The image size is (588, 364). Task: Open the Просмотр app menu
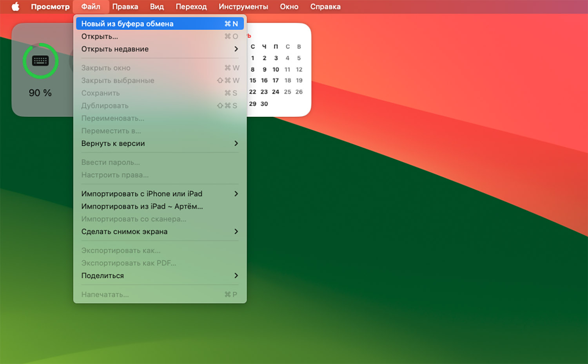[x=50, y=7]
